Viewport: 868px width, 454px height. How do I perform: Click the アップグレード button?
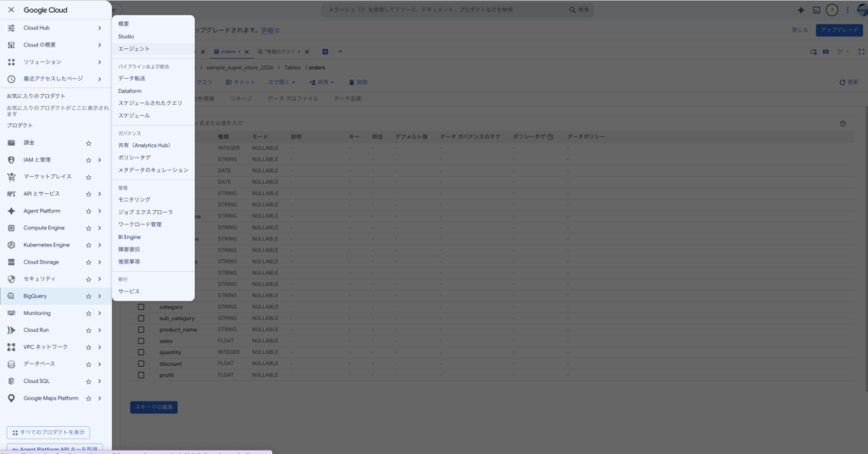839,30
